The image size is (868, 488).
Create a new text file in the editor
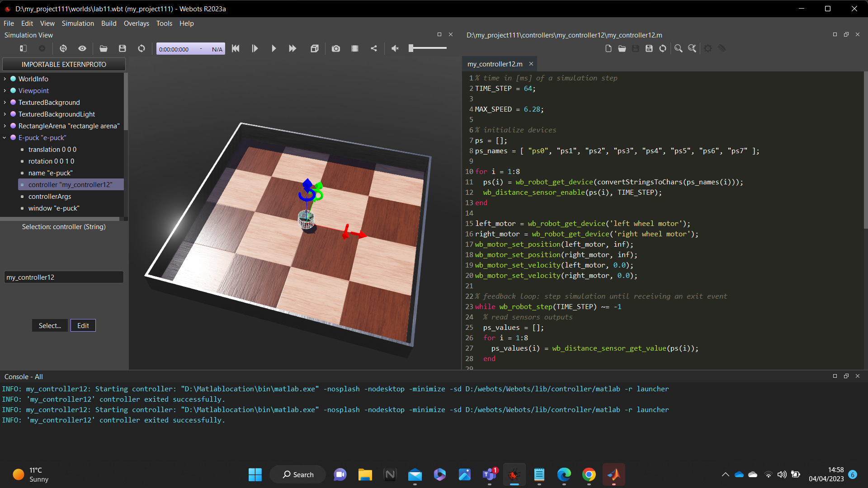click(x=609, y=48)
